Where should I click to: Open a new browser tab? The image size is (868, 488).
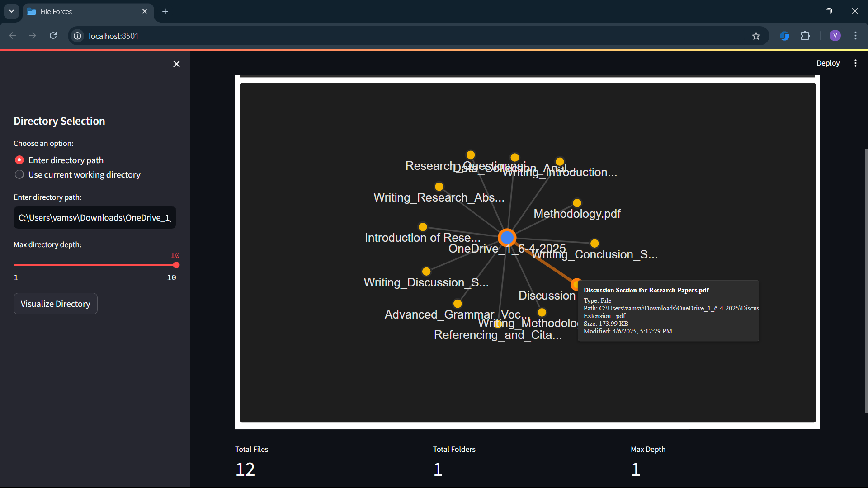pos(165,11)
